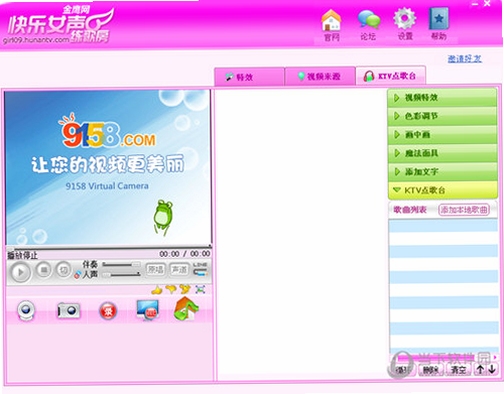
Task: Toggle the 原唱 original vocal button
Action: tap(155, 269)
